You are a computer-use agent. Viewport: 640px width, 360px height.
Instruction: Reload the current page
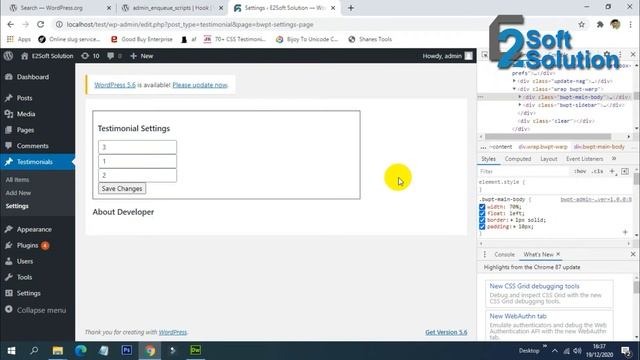coord(40,24)
